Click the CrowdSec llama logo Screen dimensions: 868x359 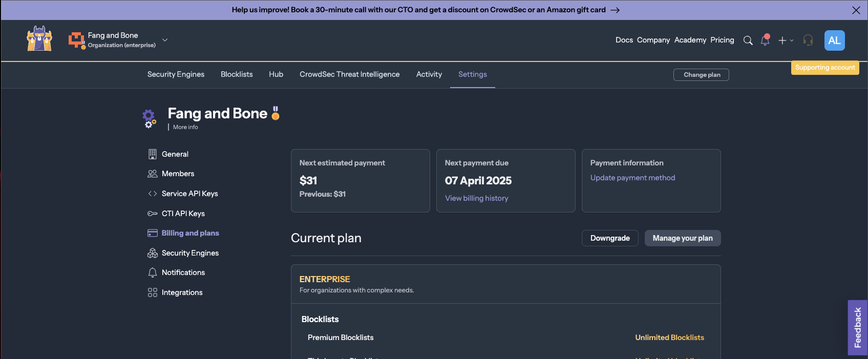coord(39,39)
